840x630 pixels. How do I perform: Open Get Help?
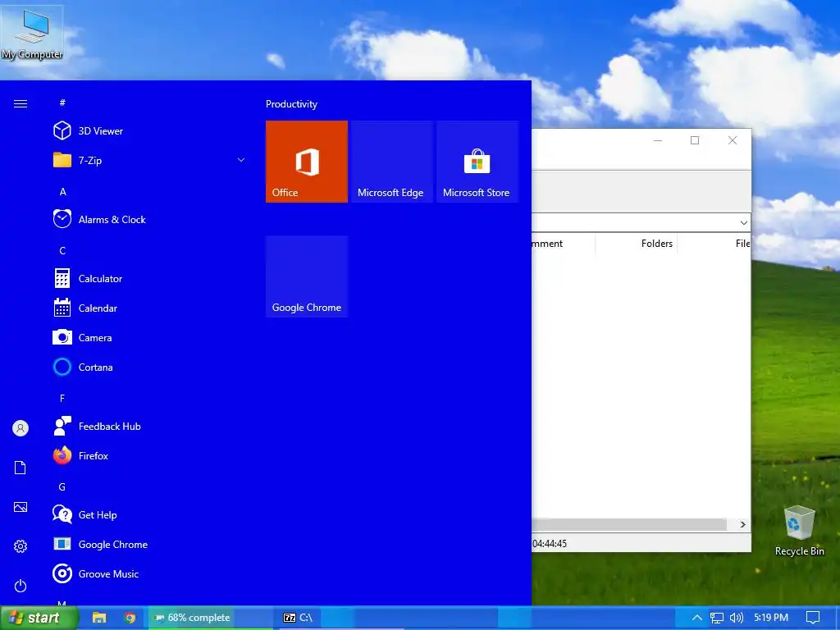coord(98,515)
